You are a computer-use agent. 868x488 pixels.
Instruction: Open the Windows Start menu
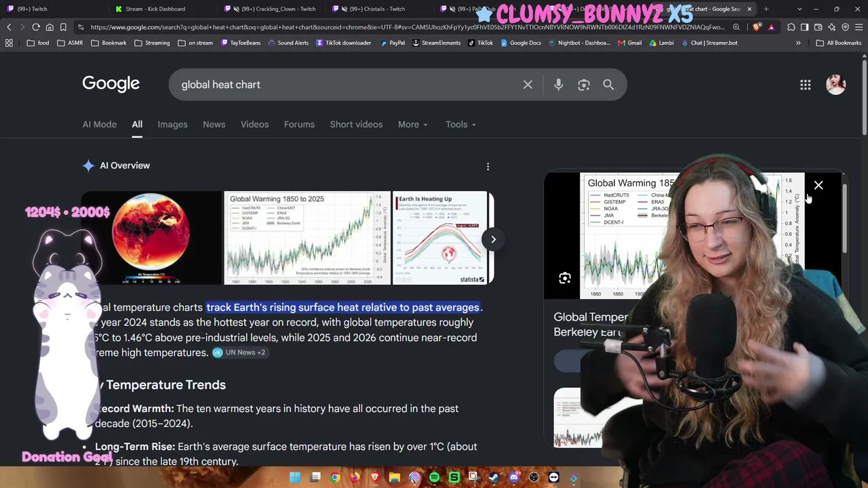click(x=295, y=478)
